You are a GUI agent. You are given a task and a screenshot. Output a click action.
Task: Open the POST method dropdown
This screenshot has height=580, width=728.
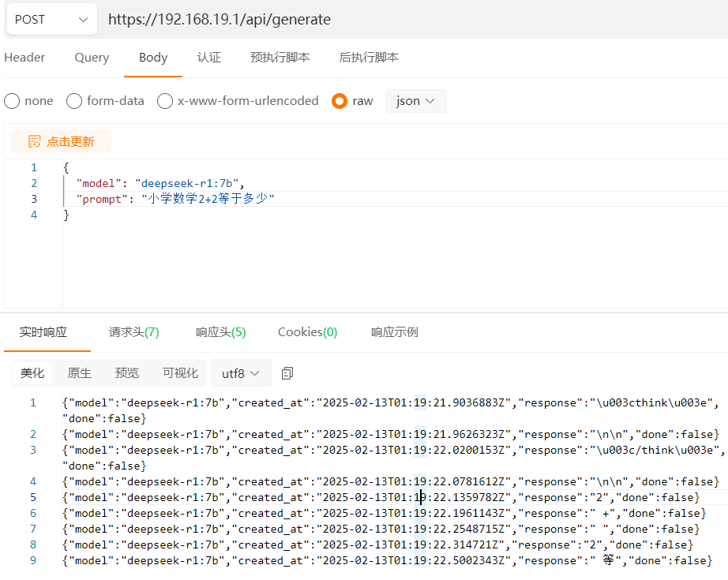51,20
